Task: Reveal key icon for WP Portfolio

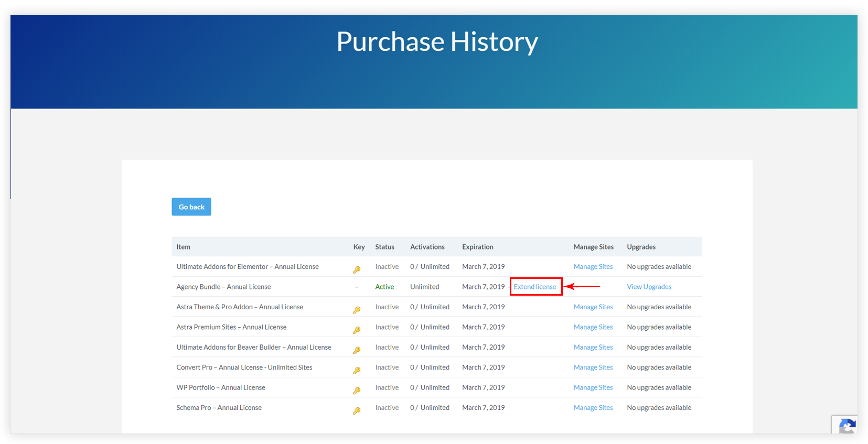Action: [357, 391]
